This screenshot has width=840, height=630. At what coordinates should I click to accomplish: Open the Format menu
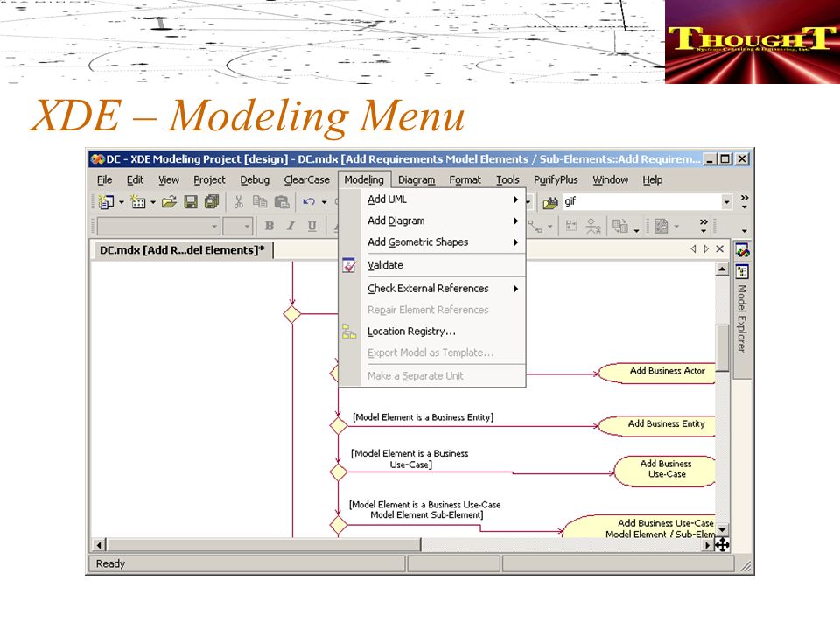pos(465,180)
